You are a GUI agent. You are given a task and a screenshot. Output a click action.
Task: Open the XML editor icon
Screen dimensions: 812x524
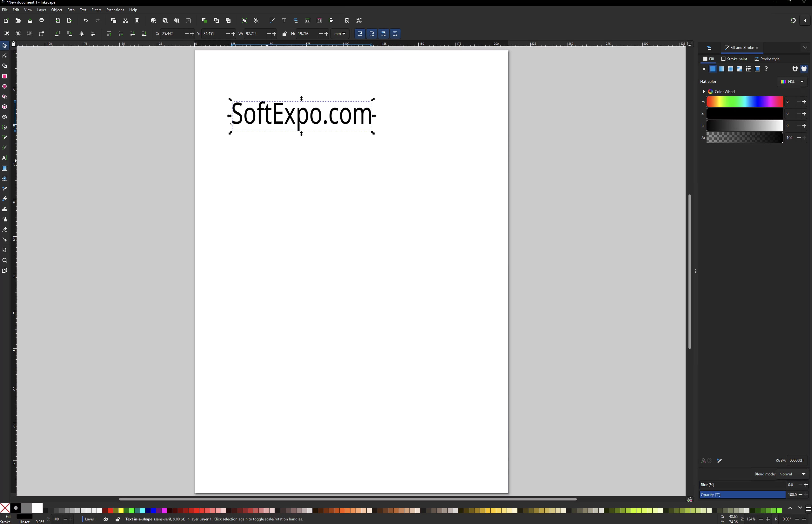(x=307, y=20)
